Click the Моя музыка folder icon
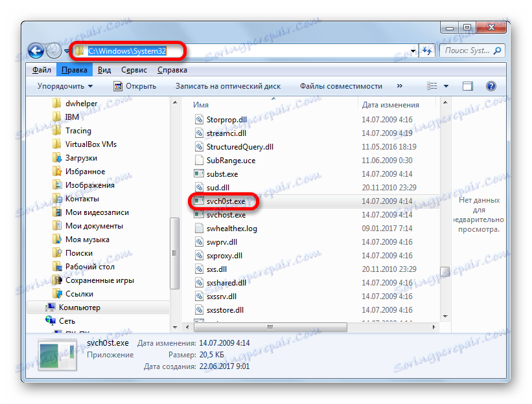This screenshot has height=404, width=532. pyautogui.click(x=57, y=240)
